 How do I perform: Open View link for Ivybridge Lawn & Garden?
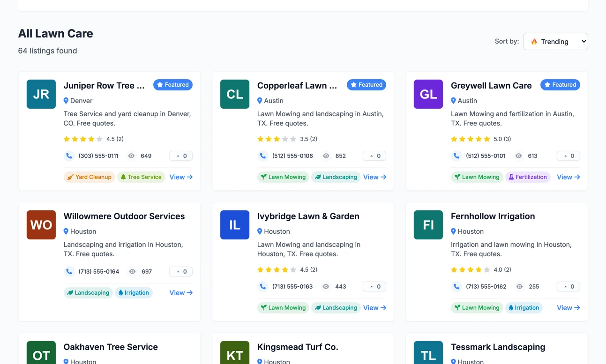pos(374,308)
